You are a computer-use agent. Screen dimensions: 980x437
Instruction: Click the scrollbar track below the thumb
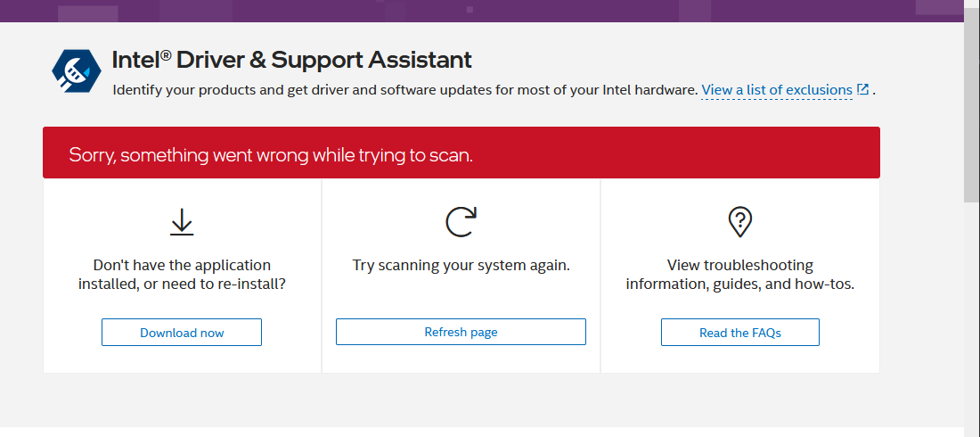point(972,312)
